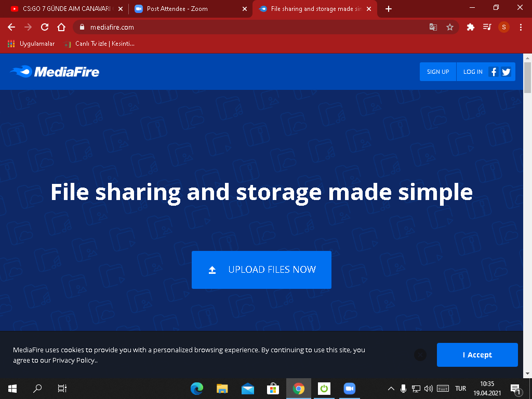532x399 pixels.
Task: Select the File sharing and storage tab
Action: point(314,9)
